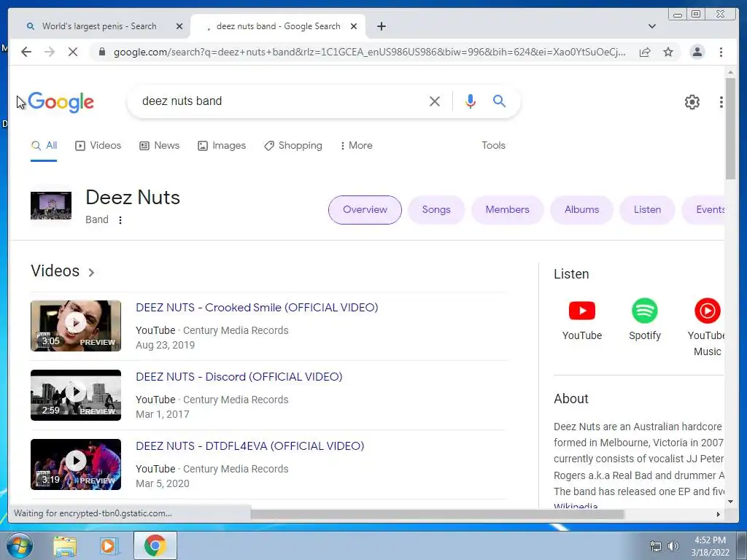Play the DTDFL4EVA video preview
The image size is (747, 560).
click(76, 464)
